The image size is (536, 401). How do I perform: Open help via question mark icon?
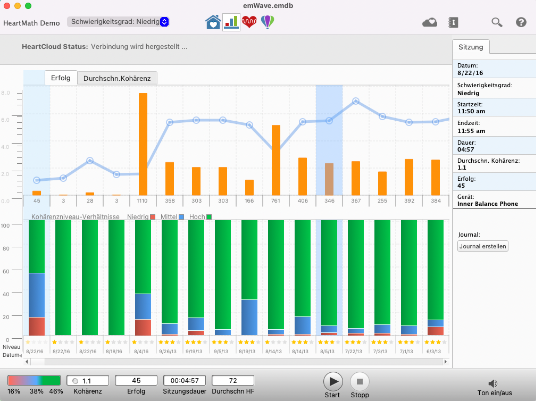(521, 23)
